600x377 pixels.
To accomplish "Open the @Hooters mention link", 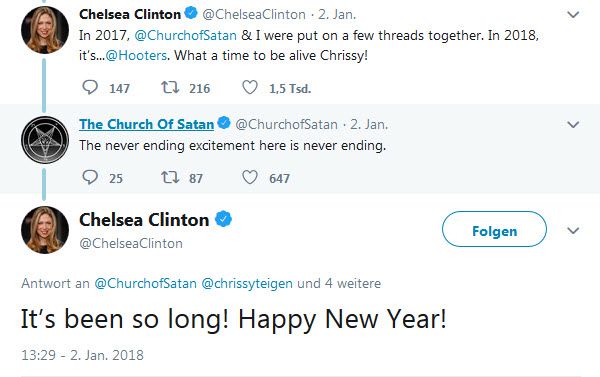I will point(136,56).
